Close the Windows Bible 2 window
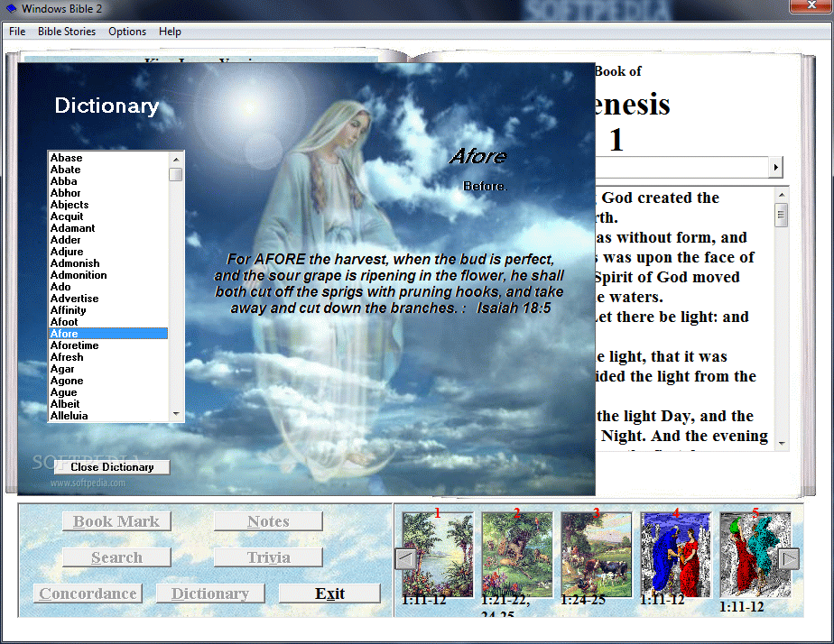Image resolution: width=834 pixels, height=644 pixels. tap(811, 5)
